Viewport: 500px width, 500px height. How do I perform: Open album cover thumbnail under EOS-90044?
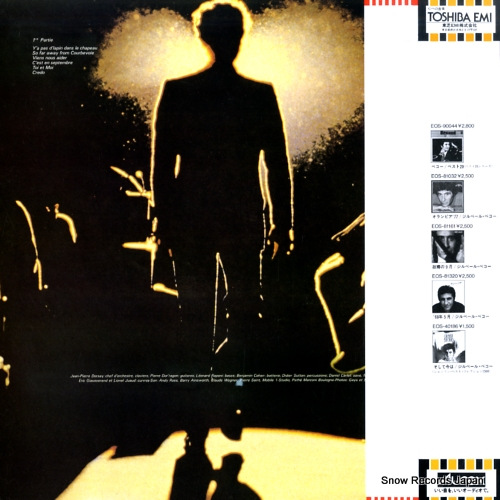coord(447,146)
